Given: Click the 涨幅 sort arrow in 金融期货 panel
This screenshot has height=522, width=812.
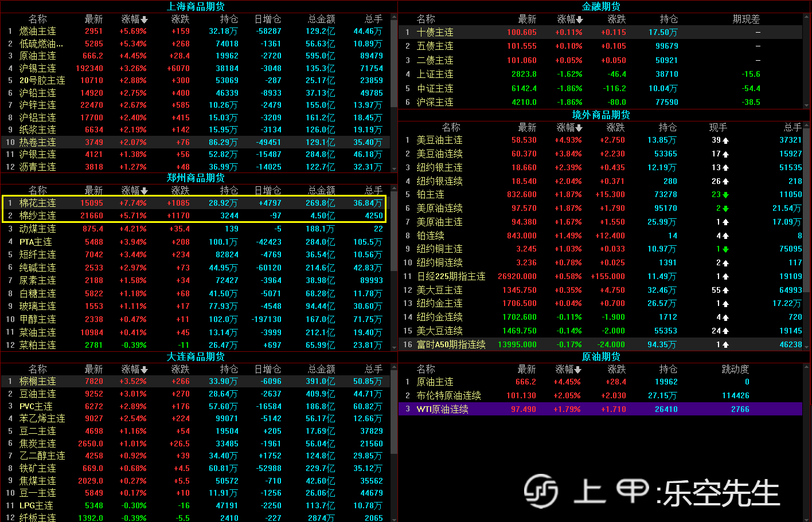Looking at the screenshot, I should coord(580,19).
